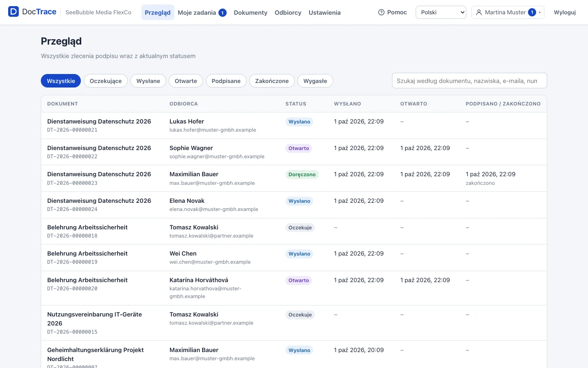Viewport: 588px width, 368px height.
Task: Open the Polski language dropdown
Action: tap(441, 12)
